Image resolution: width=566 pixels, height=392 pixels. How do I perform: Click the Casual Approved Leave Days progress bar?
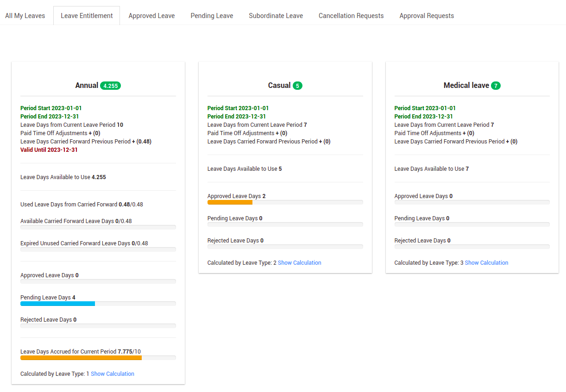click(285, 202)
